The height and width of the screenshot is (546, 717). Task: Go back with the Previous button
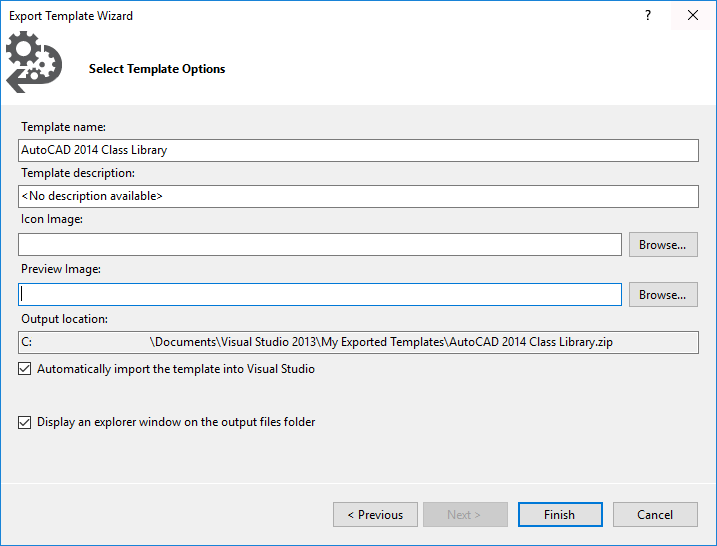click(375, 515)
